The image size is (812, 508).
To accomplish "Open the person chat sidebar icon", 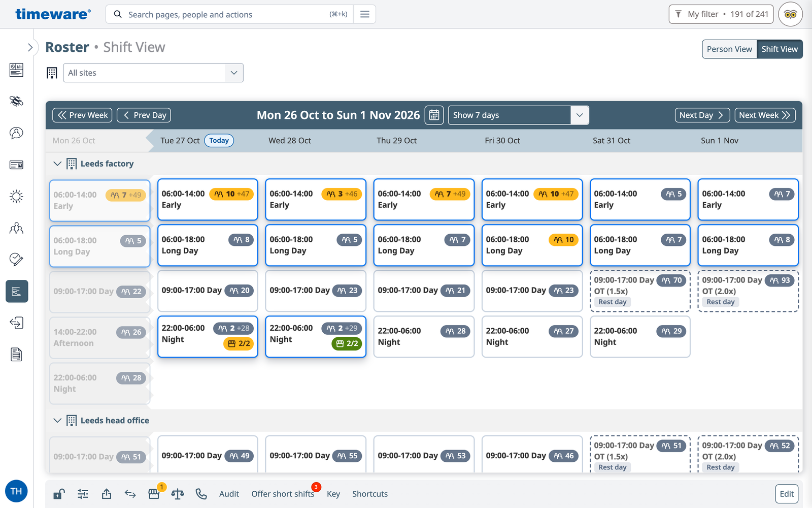I will pyautogui.click(x=16, y=133).
